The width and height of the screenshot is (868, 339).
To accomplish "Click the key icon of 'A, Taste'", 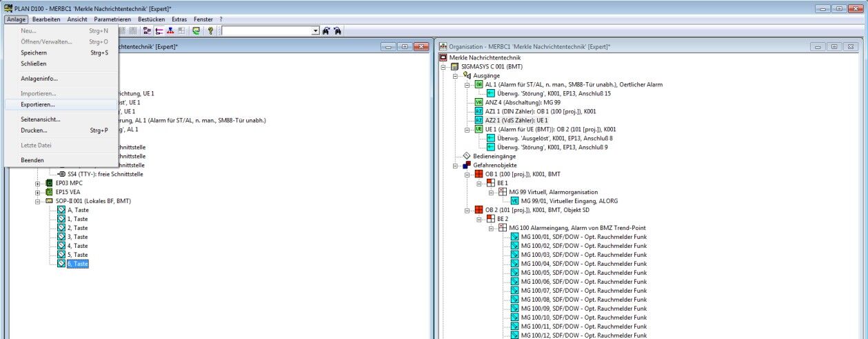I will coord(61,210).
